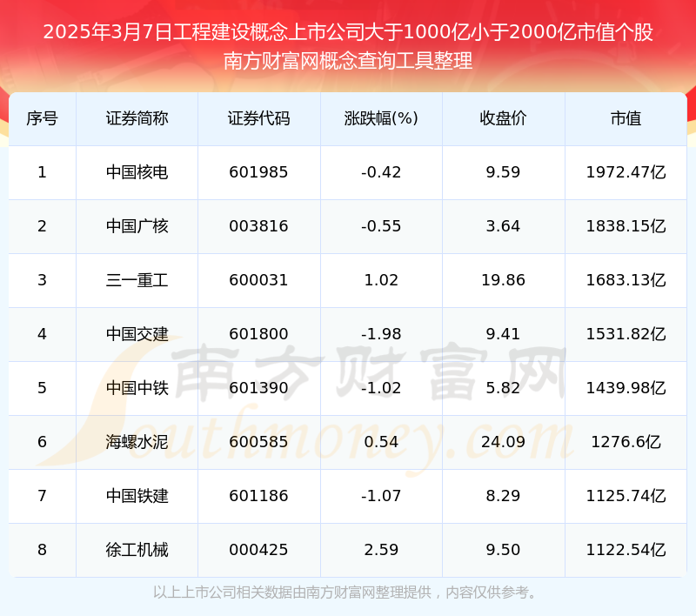Click stock code 600585
696x616 pixels.
258,442
